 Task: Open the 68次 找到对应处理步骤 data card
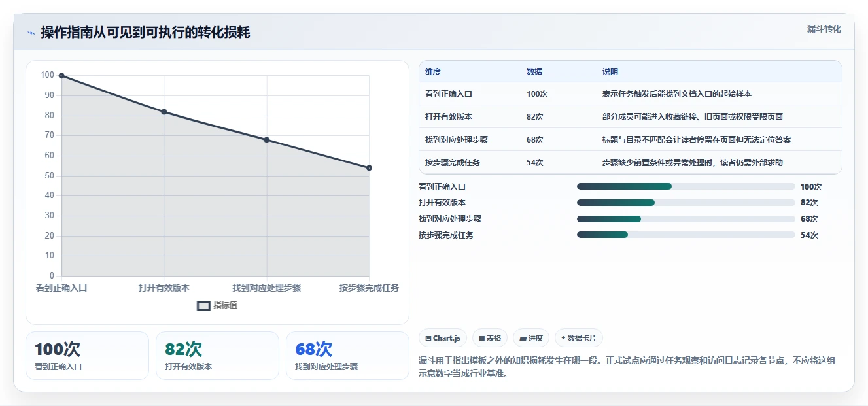pyautogui.click(x=347, y=356)
